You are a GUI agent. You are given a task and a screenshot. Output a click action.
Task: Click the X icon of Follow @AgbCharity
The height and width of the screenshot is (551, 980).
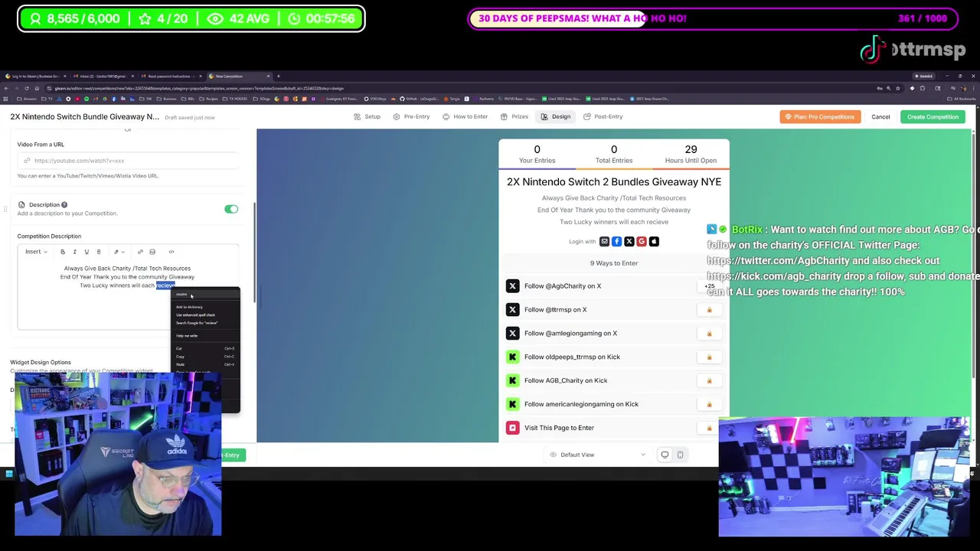[512, 286]
